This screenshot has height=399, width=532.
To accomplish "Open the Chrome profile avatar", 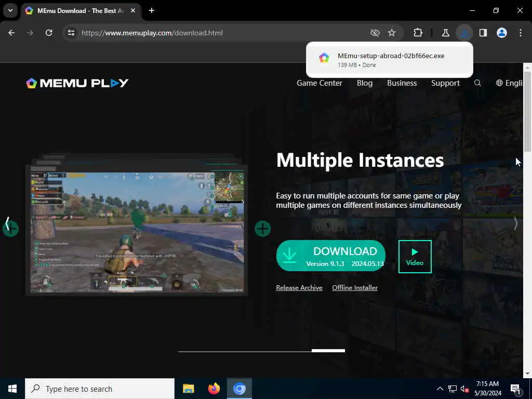I will click(502, 33).
